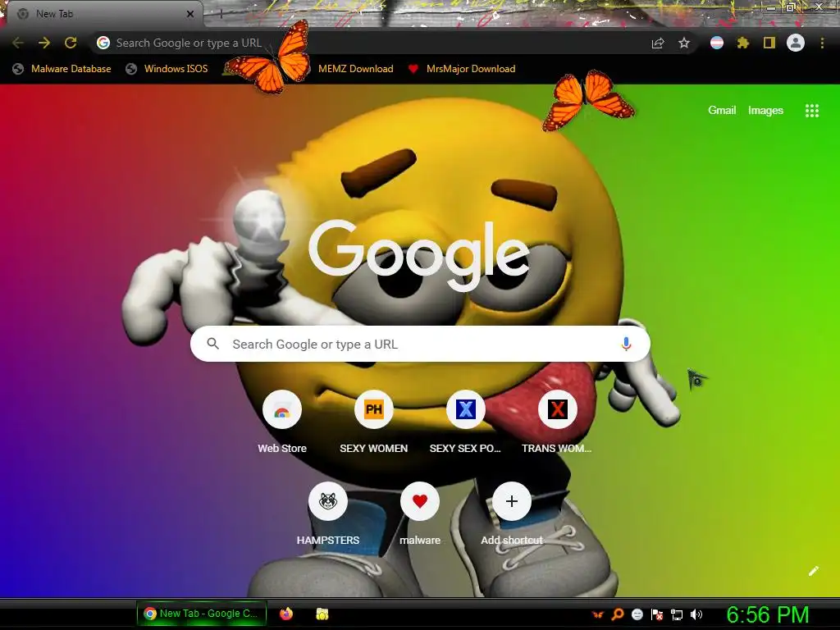This screenshot has width=840, height=630.
Task: Open Google apps grid
Action: [x=812, y=111]
